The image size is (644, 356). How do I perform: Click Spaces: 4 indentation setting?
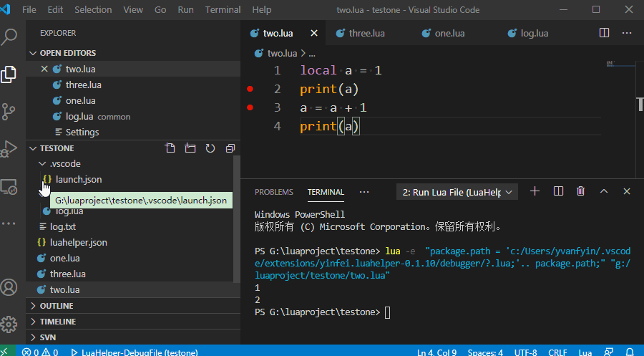pyautogui.click(x=485, y=352)
